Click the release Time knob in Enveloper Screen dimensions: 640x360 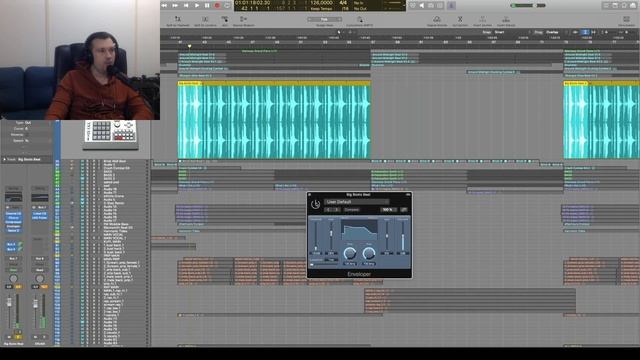369,253
